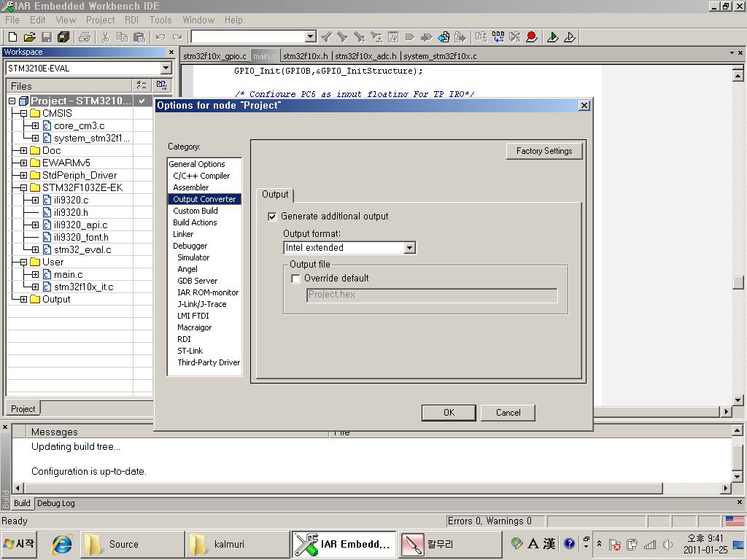Click the Compile toolbar icon
The width and height of the screenshot is (747, 560).
481,36
